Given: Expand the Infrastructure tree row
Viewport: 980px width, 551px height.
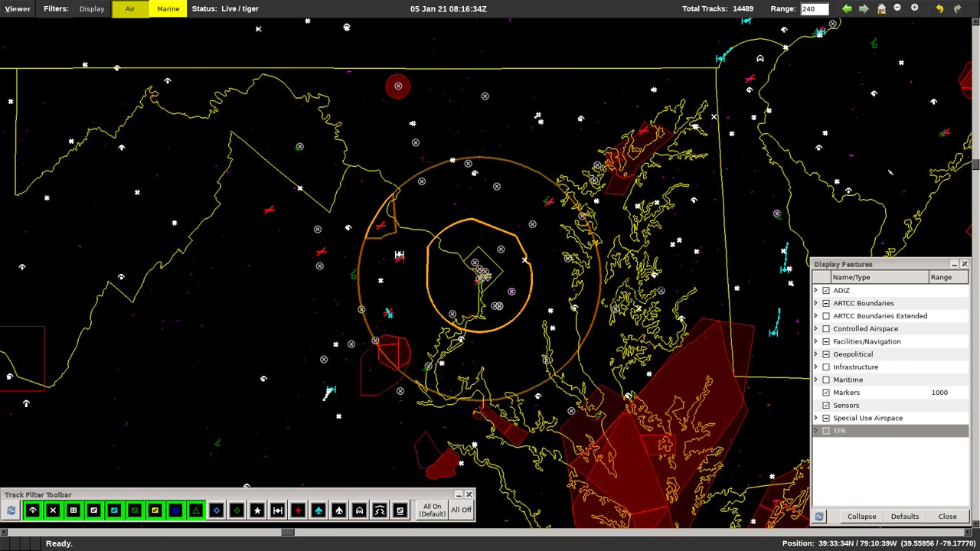Looking at the screenshot, I should pos(816,367).
